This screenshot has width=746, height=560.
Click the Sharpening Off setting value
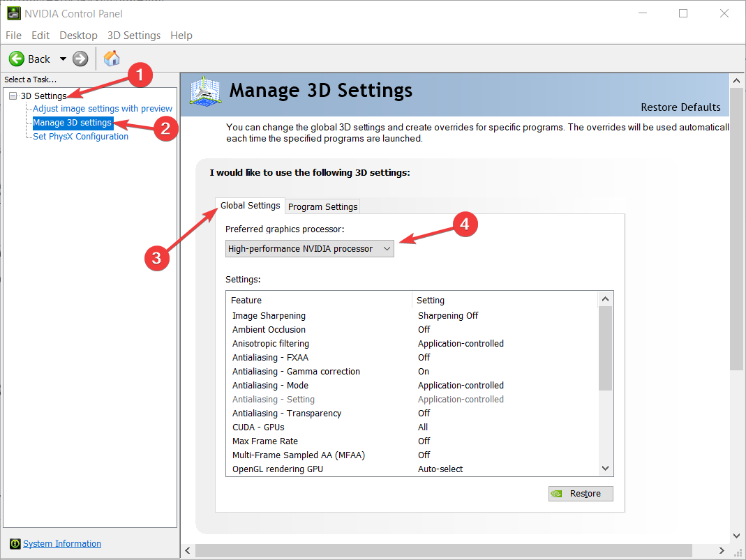(x=448, y=316)
